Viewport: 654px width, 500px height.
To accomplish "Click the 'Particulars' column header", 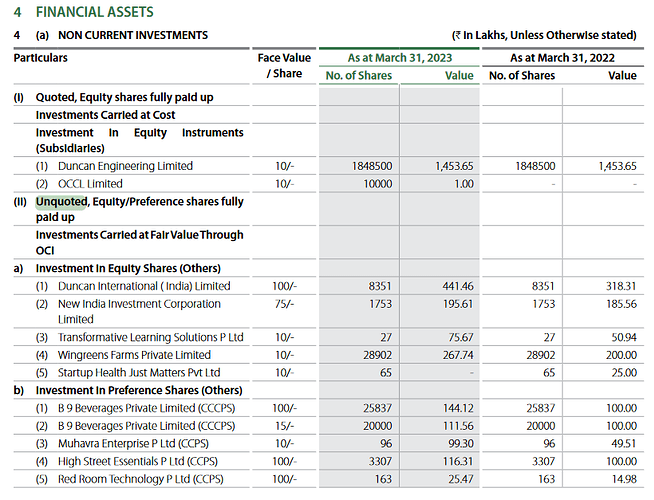I will [x=40, y=58].
